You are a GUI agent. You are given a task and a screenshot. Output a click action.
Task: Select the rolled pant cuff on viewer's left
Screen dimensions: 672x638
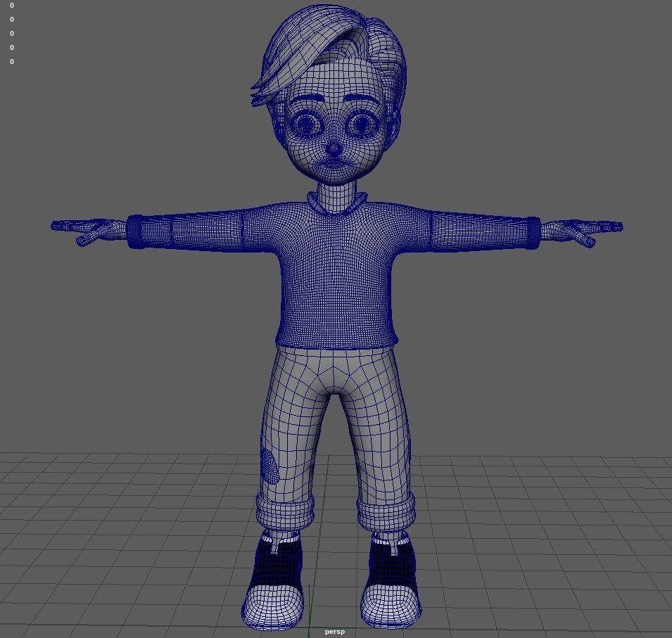285,513
